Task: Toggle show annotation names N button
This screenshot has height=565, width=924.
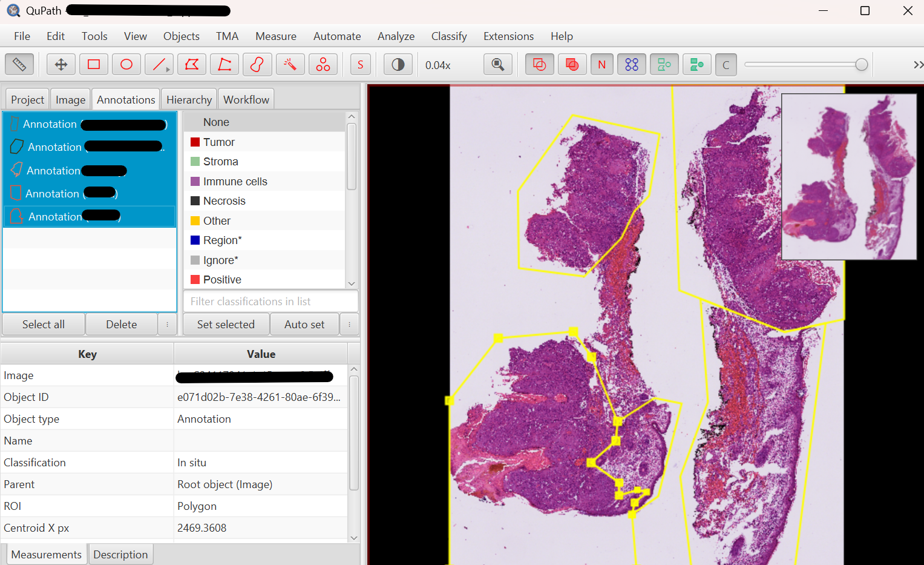Action: point(602,64)
